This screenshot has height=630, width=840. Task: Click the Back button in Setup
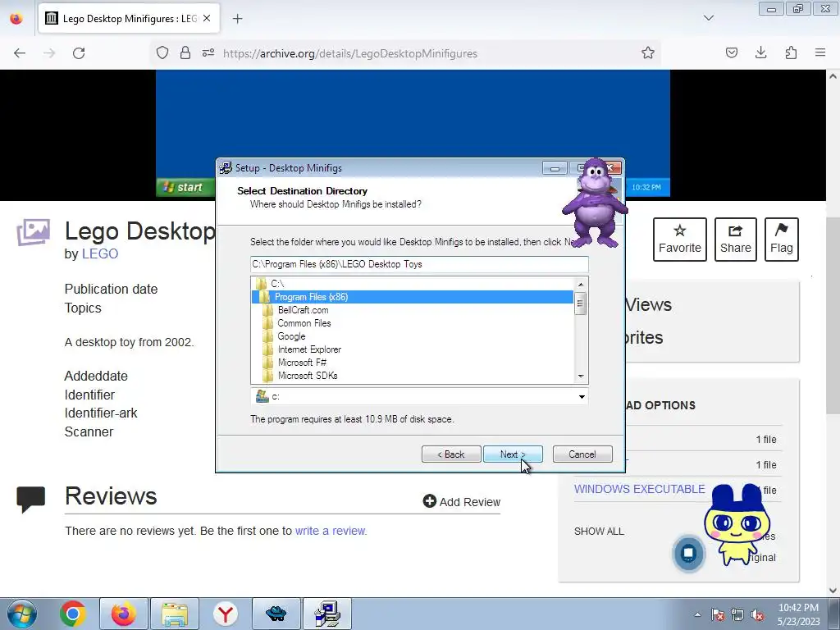click(451, 454)
